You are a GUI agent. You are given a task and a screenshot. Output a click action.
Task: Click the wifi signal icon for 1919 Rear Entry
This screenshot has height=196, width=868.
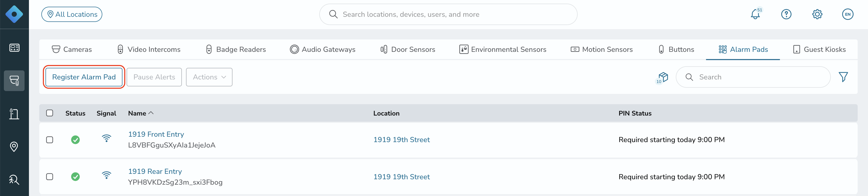click(106, 175)
